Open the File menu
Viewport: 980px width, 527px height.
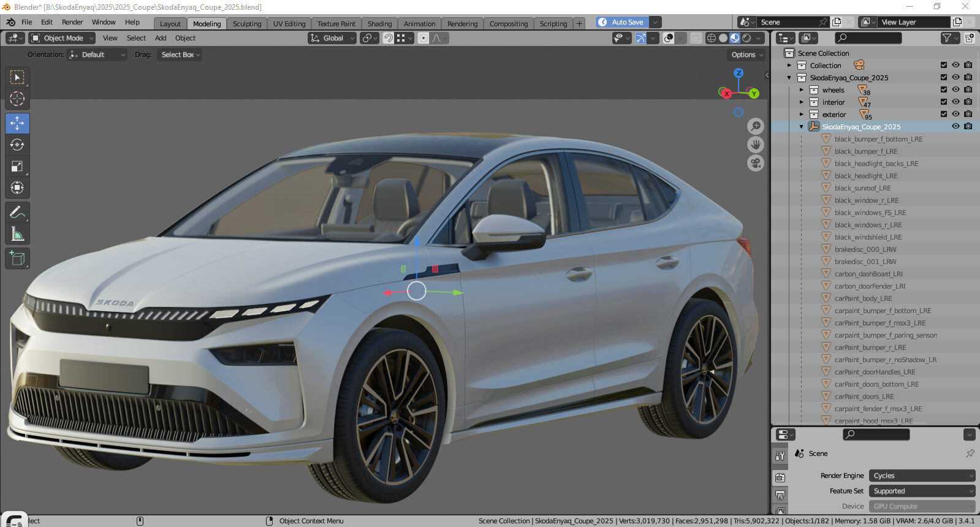pos(27,22)
